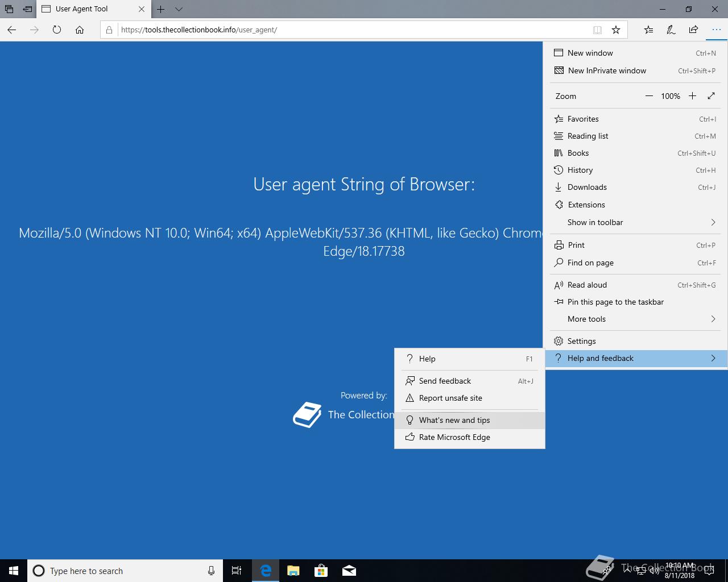728x582 pixels.
Task: Pin this page to the taskbar
Action: coord(635,302)
